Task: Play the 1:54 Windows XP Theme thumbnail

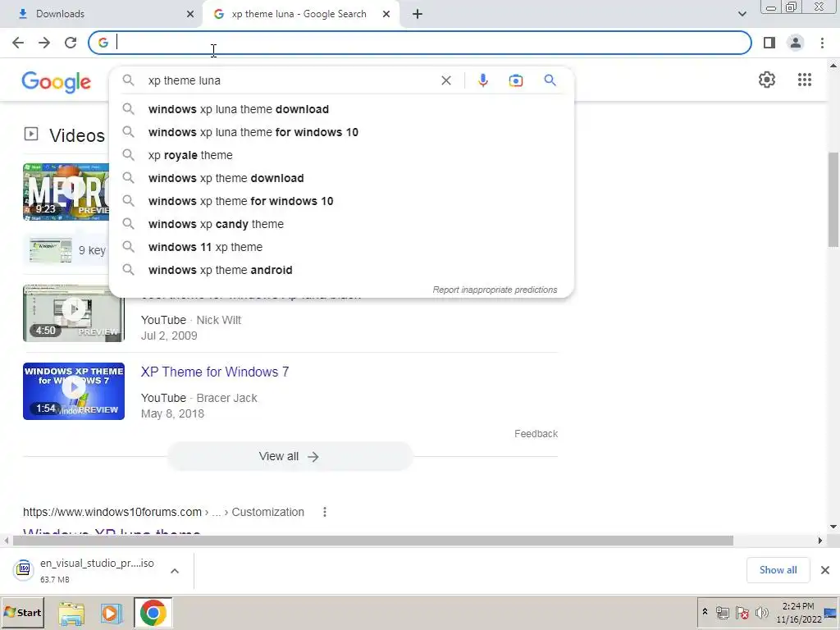Action: [73, 391]
